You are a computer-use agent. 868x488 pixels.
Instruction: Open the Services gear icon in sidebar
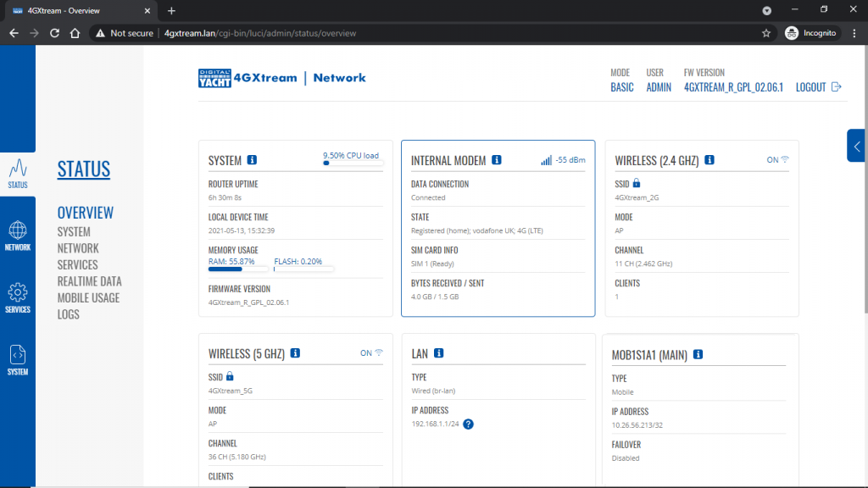18,298
